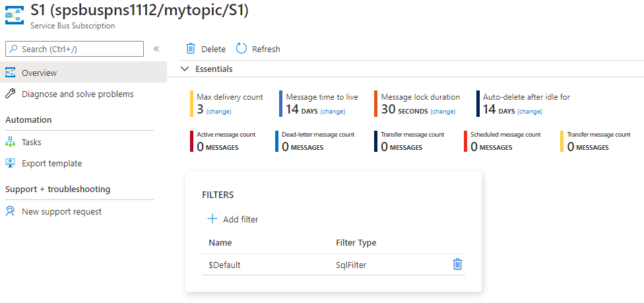Change the Auto-delete after idle setting

(x=530, y=112)
